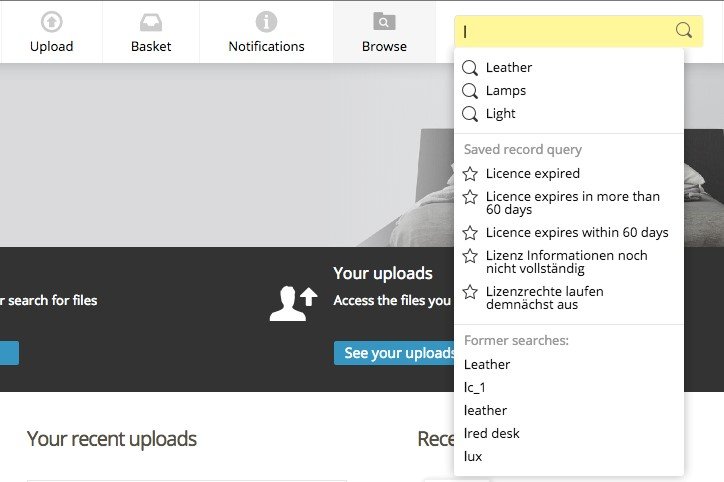Choose former search lred desk
724x482 pixels.
pos(492,434)
